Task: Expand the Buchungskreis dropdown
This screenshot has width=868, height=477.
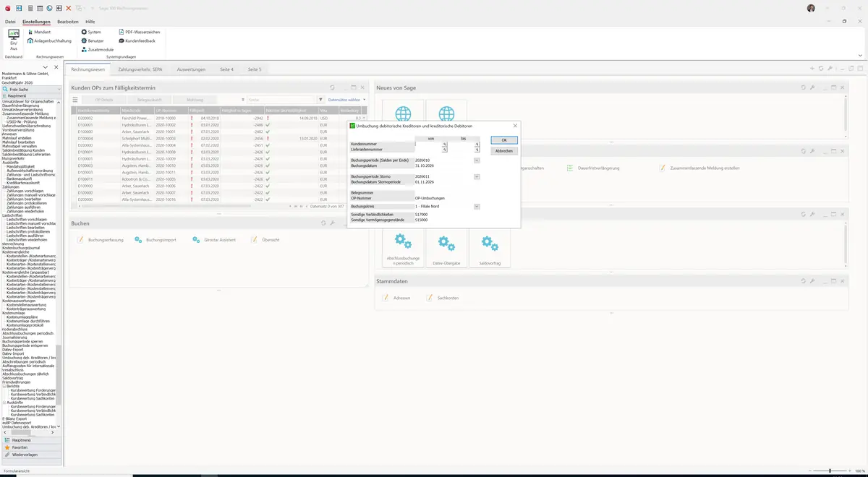Action: (477, 207)
